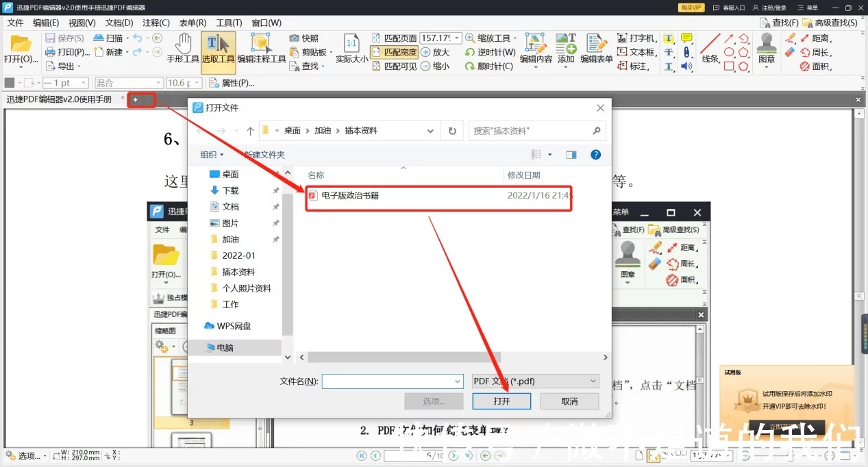Image resolution: width=868 pixels, height=467 pixels.
Task: Go up one folder level in dialog
Action: click(x=251, y=131)
